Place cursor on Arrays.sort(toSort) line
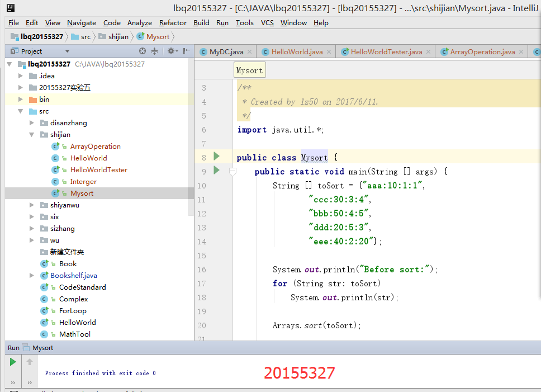Screen dimensions: 541x392 (316, 325)
